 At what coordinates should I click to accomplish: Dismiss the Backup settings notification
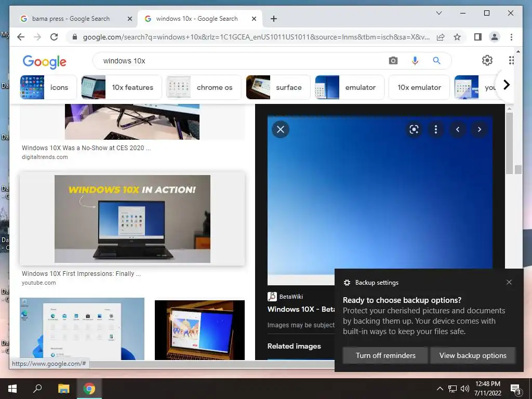pos(509,282)
